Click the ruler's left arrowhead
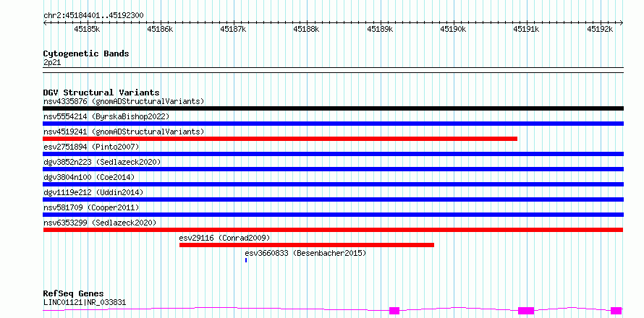Image resolution: width=644 pixels, height=318 pixels. click(x=45, y=22)
